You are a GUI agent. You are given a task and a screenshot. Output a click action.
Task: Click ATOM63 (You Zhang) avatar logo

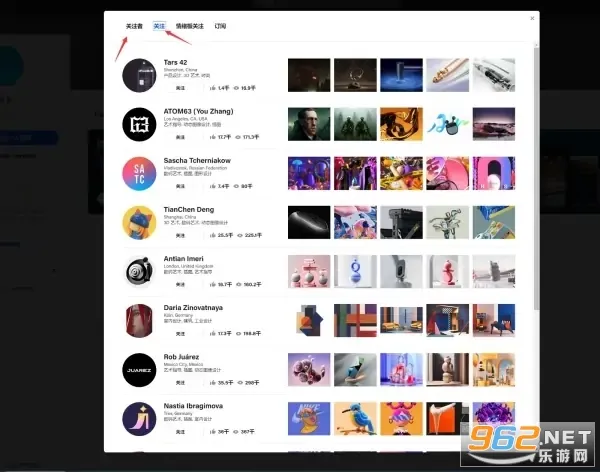tap(139, 125)
